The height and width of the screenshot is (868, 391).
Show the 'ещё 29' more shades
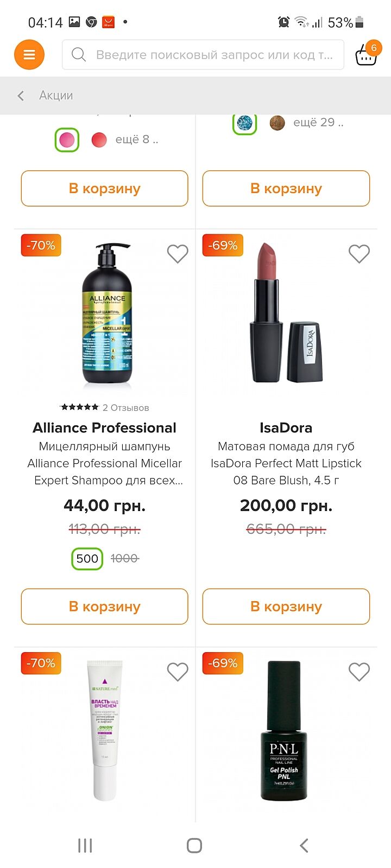point(318,123)
